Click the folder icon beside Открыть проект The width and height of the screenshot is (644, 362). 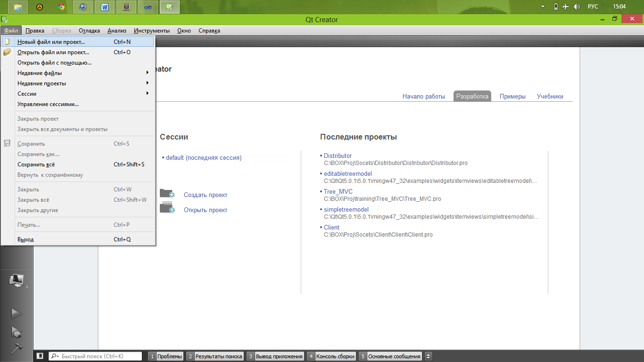pyautogui.click(x=167, y=207)
